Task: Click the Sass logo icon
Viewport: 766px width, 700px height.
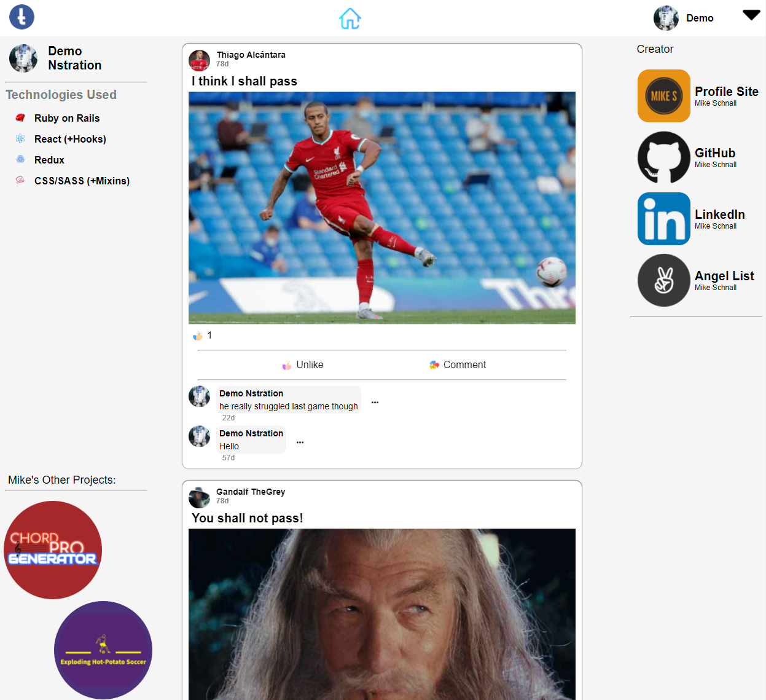Action: pyautogui.click(x=20, y=181)
